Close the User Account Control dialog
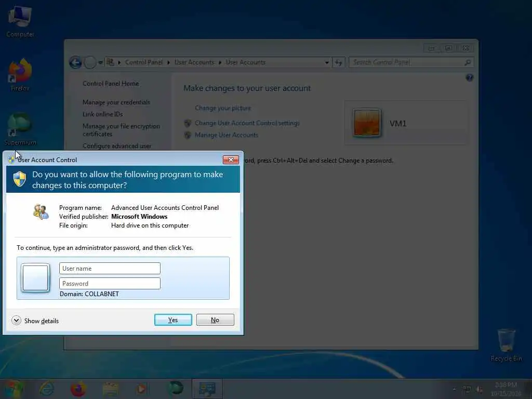This screenshot has height=399, width=532. [x=231, y=160]
